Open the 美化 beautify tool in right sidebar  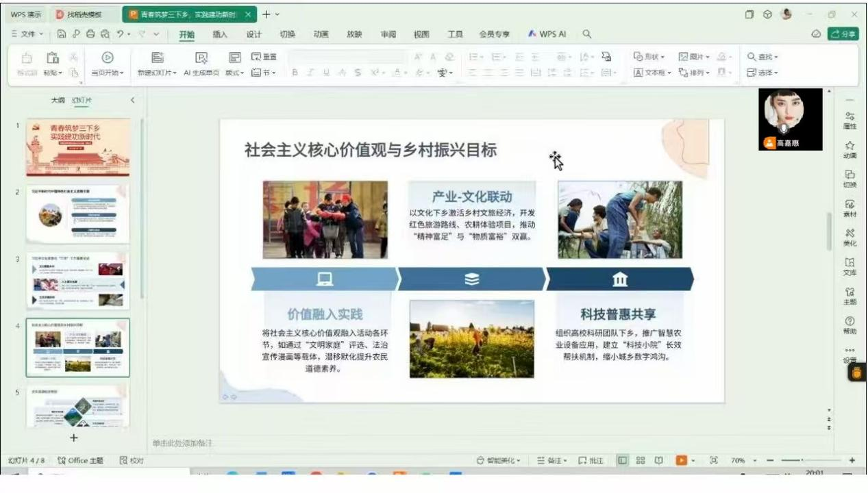click(850, 237)
